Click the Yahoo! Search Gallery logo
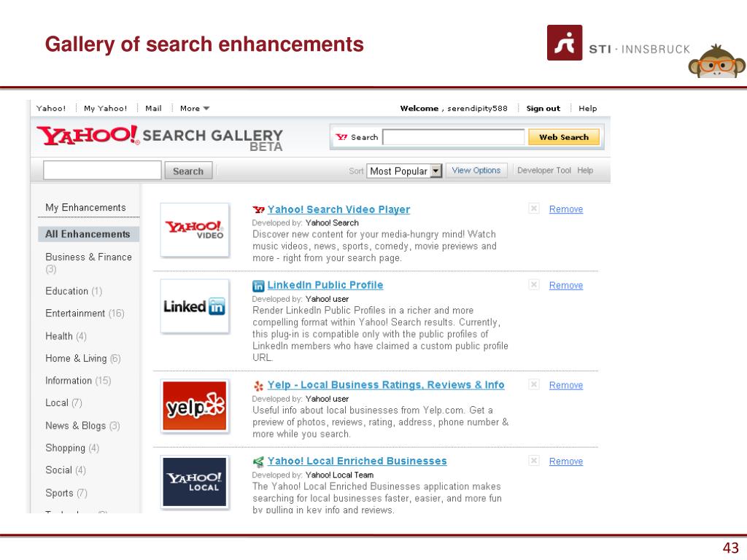The height and width of the screenshot is (560, 747). (x=160, y=138)
